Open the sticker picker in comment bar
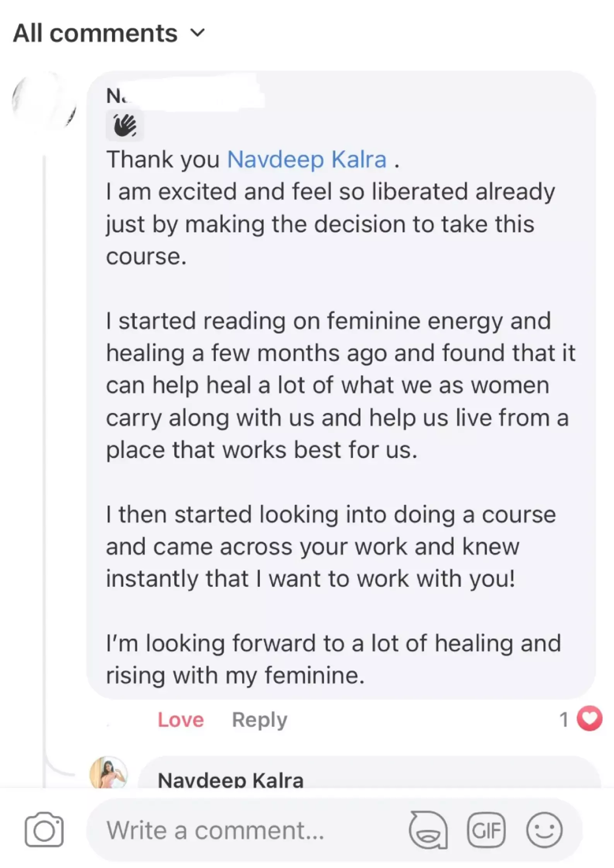Viewport: 614px width, 868px height. [428, 830]
